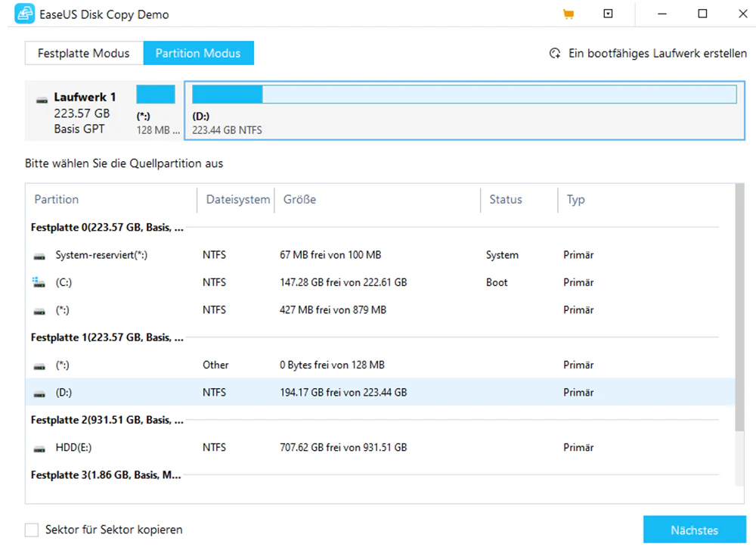The height and width of the screenshot is (550, 756).
Task: Open the shopping cart purchase icon
Action: pyautogui.click(x=569, y=14)
